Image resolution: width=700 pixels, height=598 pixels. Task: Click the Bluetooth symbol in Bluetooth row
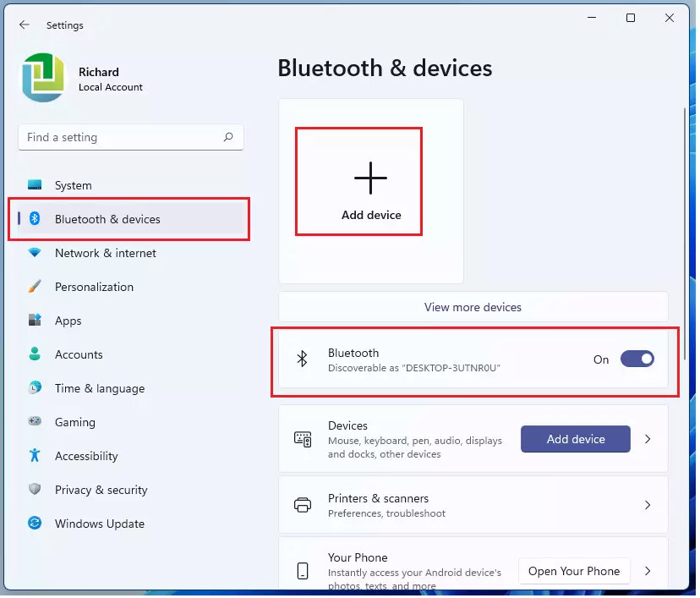pos(304,360)
